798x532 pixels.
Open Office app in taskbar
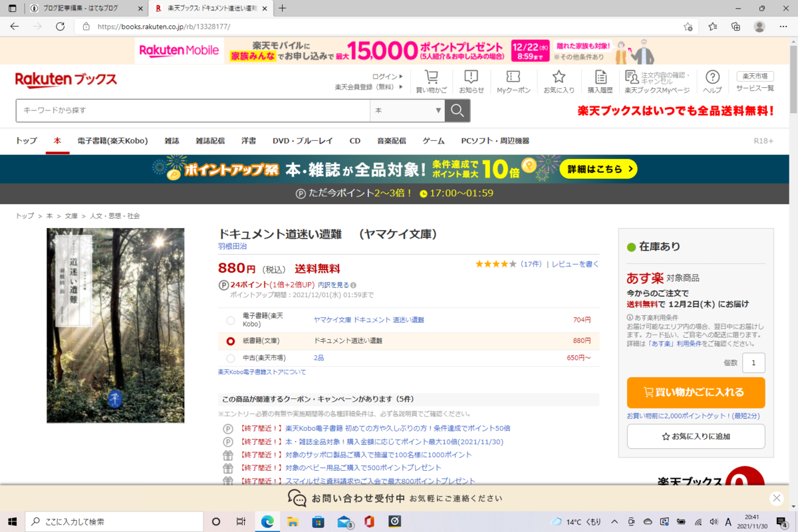tap(369, 521)
